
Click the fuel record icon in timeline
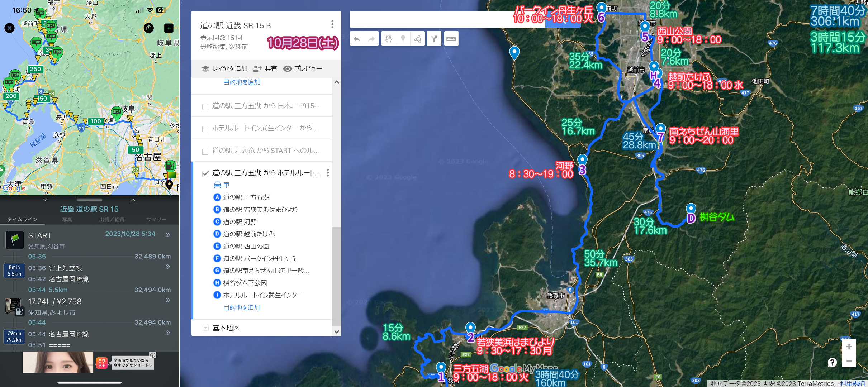point(15,306)
